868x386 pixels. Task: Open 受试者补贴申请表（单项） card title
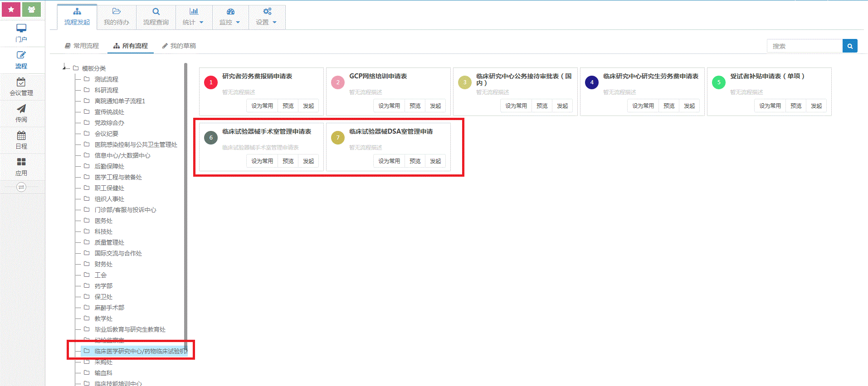coord(767,76)
